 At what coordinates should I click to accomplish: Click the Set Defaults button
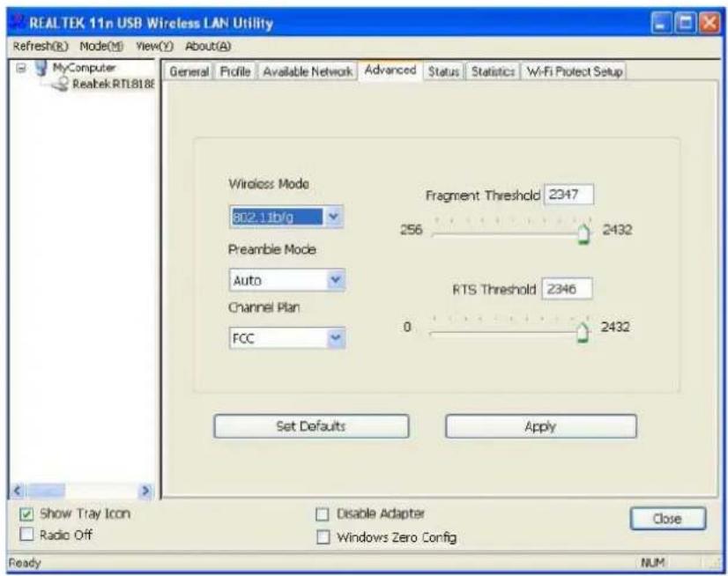point(311,426)
